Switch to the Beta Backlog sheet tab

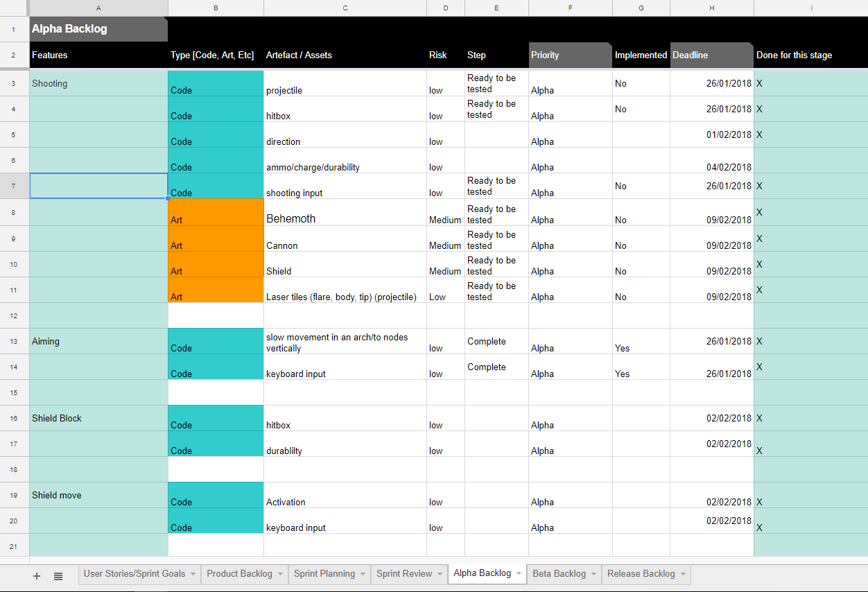pyautogui.click(x=559, y=574)
